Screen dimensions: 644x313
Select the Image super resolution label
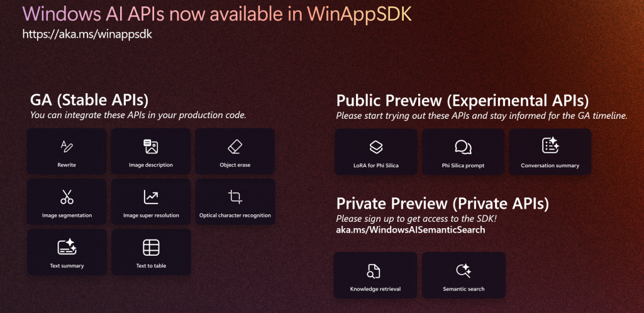click(x=151, y=216)
